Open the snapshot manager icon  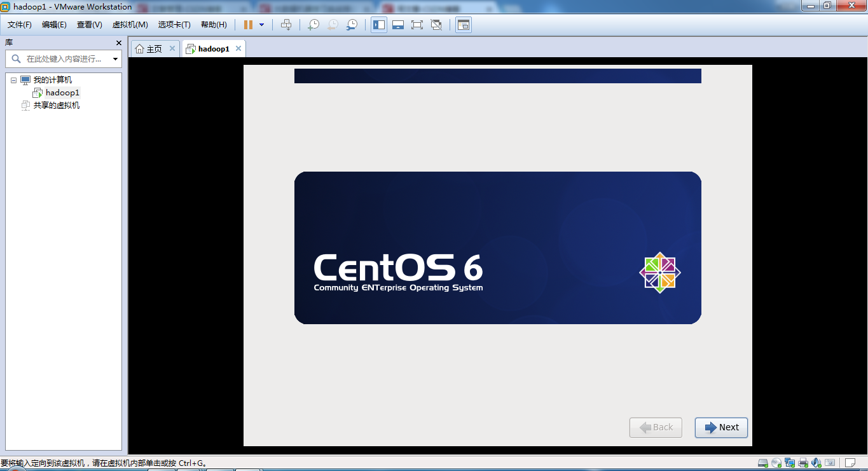[352, 25]
